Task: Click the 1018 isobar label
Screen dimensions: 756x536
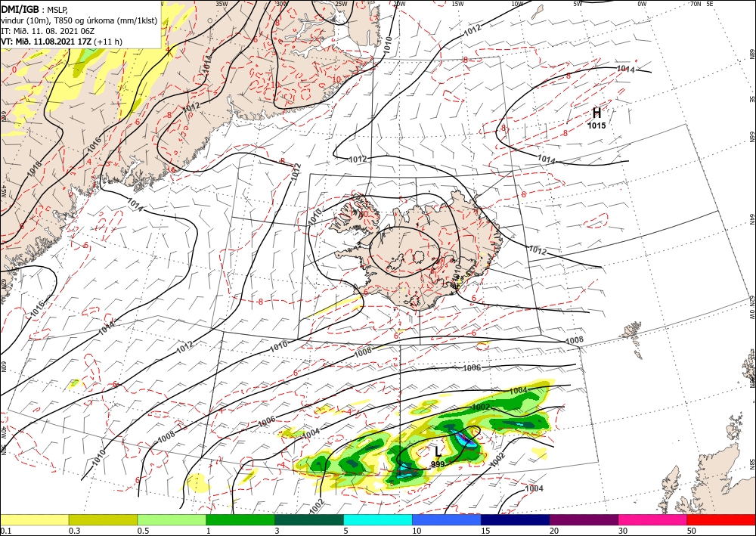Action: [36, 169]
